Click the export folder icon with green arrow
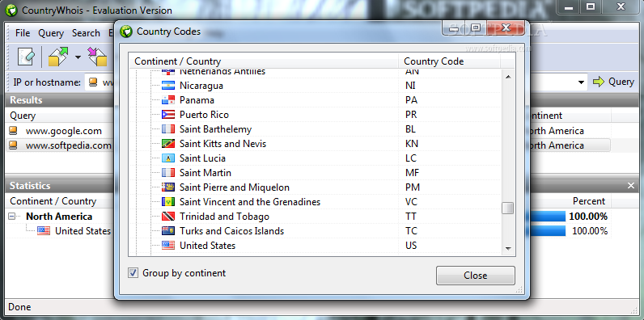Viewport: 644px width, 320px height. point(58,57)
